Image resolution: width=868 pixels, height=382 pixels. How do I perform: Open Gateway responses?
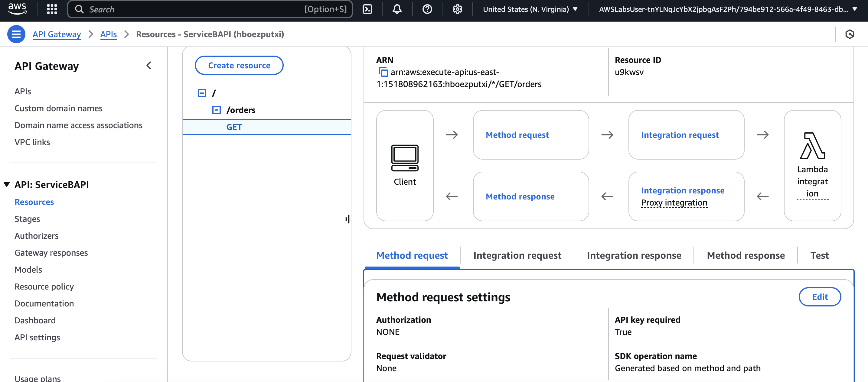pos(51,252)
